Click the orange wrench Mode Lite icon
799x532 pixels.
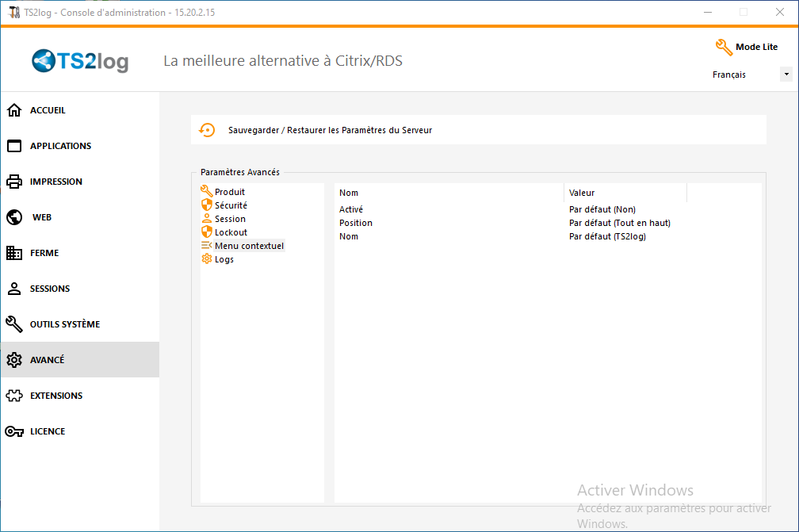(x=724, y=47)
